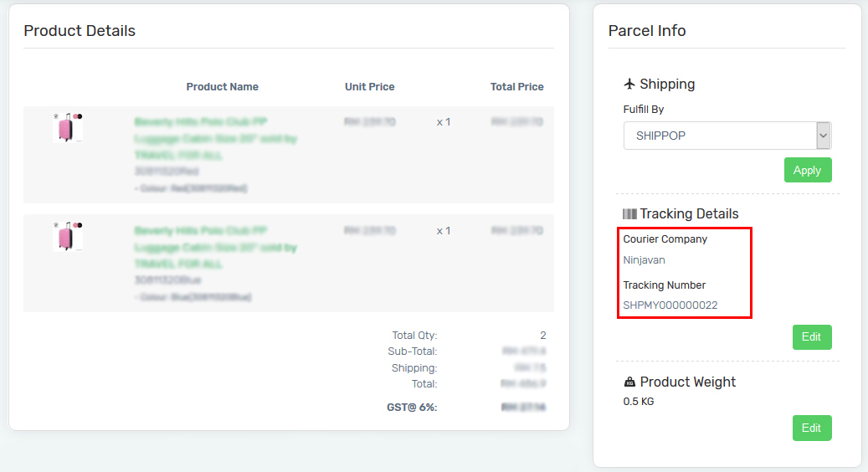Select the Ninjavan courier company text
This screenshot has height=472, width=868.
(644, 260)
